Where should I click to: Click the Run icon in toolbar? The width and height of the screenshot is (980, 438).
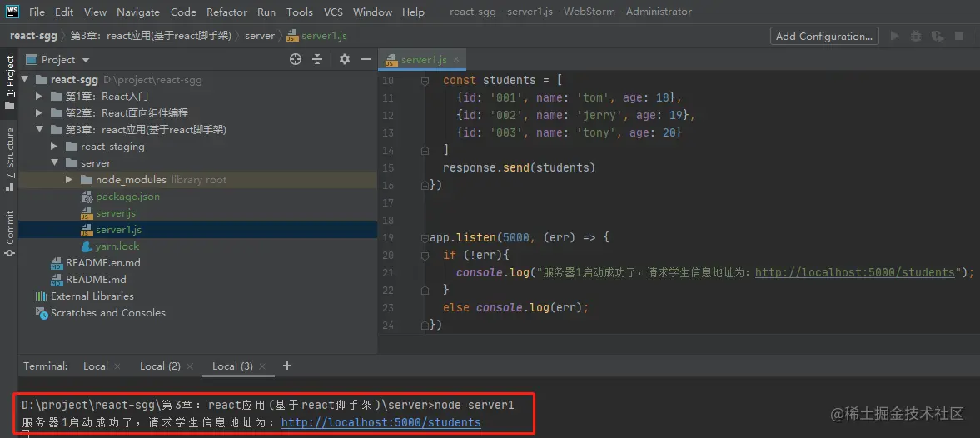pos(895,37)
